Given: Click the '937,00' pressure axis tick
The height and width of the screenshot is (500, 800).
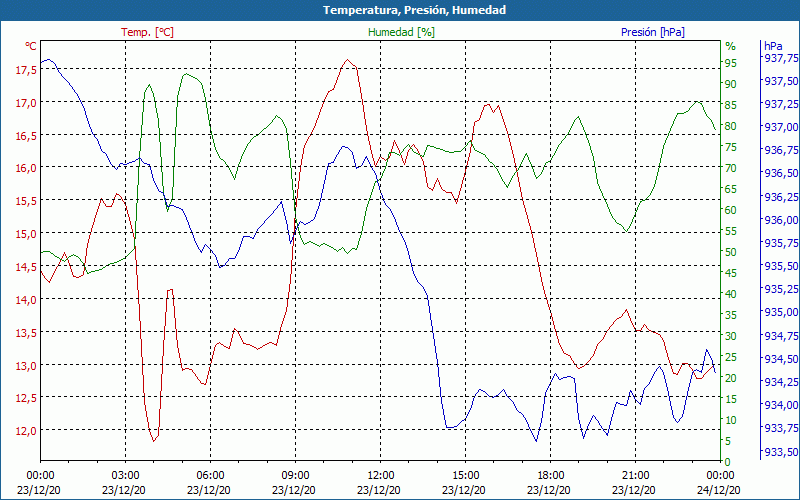Looking at the screenshot, I should pyautogui.click(x=781, y=127).
